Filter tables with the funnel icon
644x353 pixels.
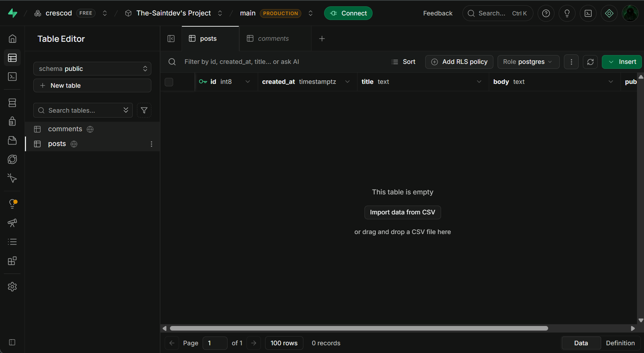pos(144,110)
